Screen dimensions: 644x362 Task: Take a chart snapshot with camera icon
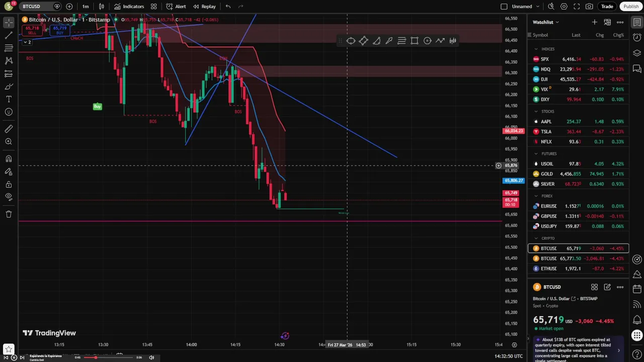[x=589, y=7]
